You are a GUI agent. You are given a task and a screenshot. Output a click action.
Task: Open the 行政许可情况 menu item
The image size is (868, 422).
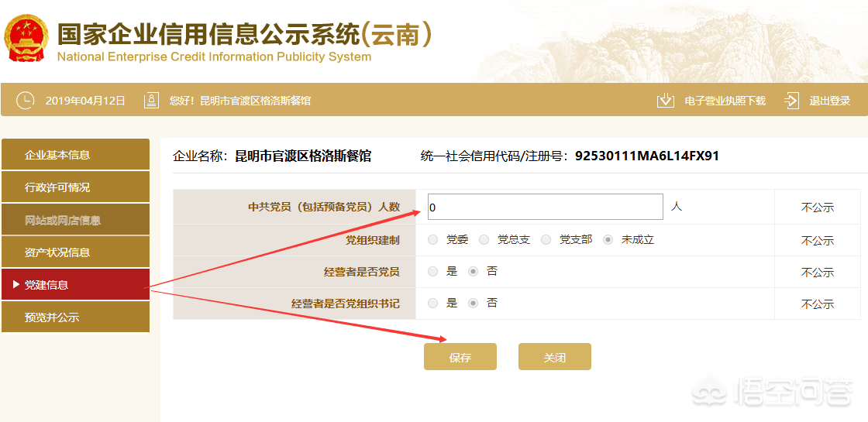click(x=76, y=187)
